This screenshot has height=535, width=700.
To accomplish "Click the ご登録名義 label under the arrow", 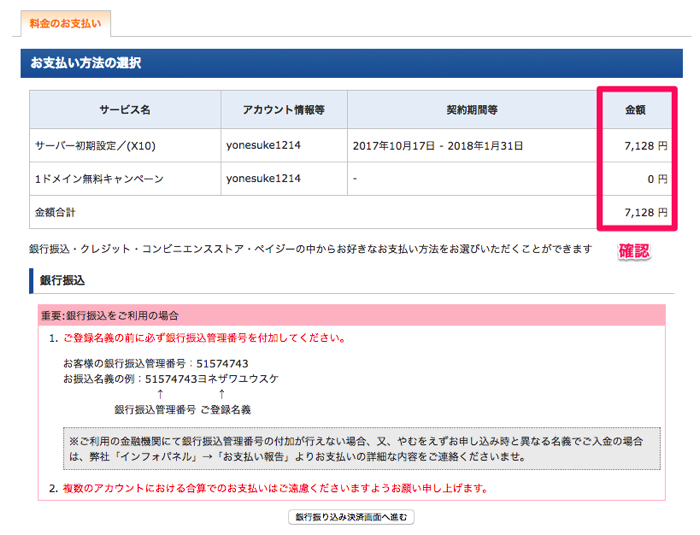I will (225, 410).
